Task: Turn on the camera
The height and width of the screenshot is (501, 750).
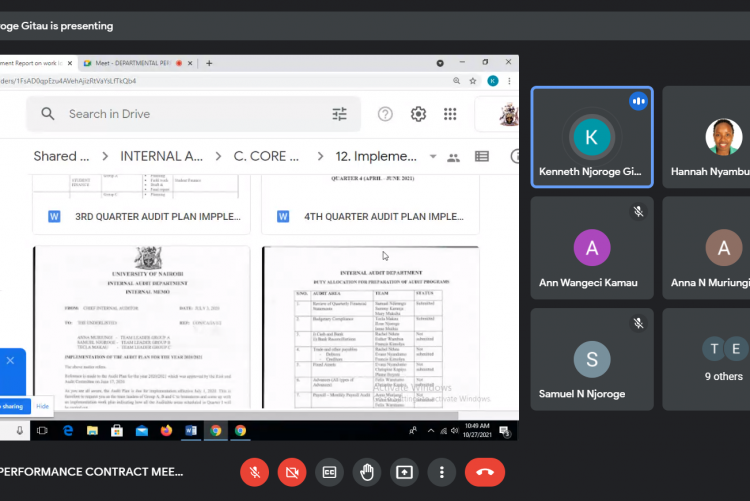Action: tap(292, 471)
